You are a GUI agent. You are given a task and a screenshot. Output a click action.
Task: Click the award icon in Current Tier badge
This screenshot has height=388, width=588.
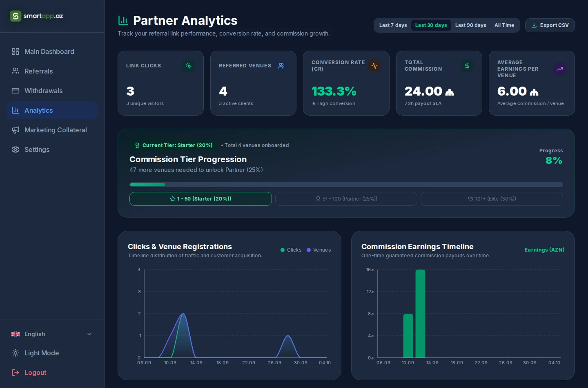coord(137,145)
